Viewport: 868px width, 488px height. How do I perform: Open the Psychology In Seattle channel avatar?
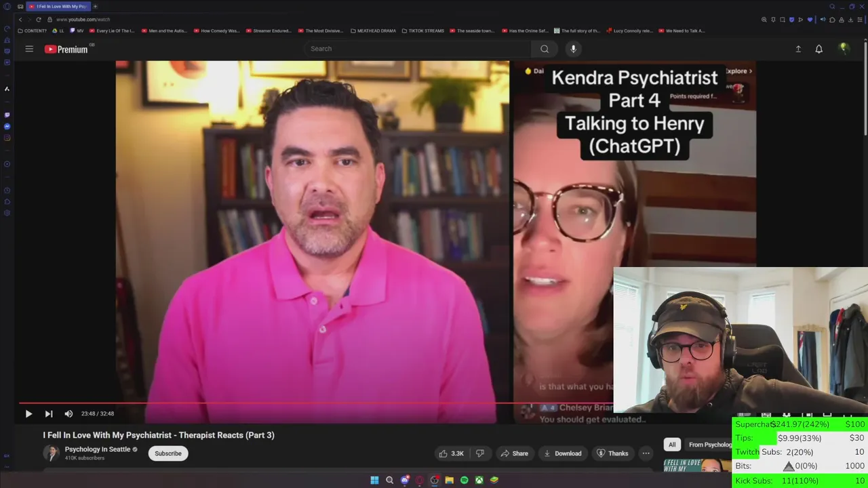click(x=51, y=453)
